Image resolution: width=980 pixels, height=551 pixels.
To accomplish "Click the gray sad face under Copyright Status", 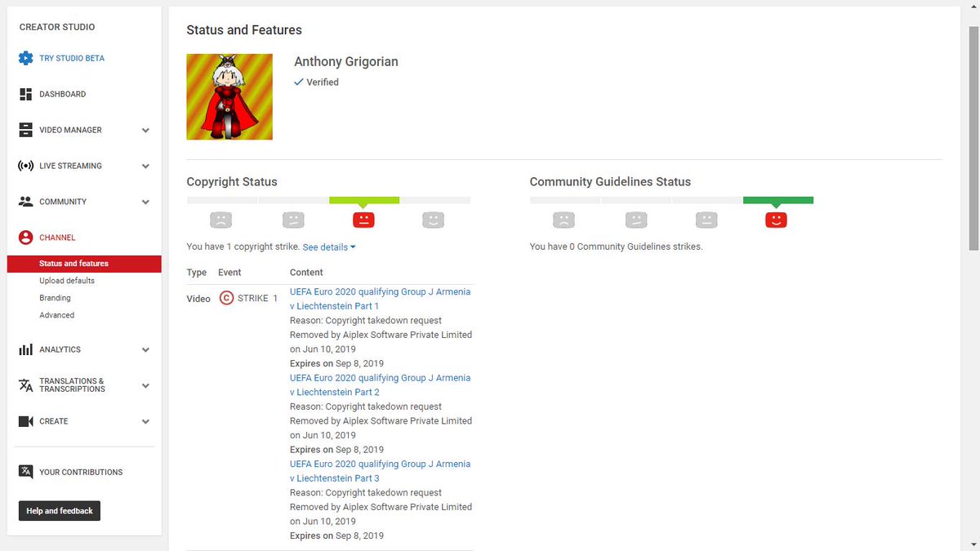I will [x=220, y=220].
